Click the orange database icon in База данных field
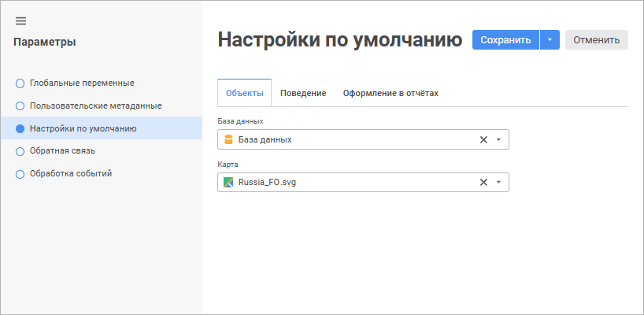 228,139
